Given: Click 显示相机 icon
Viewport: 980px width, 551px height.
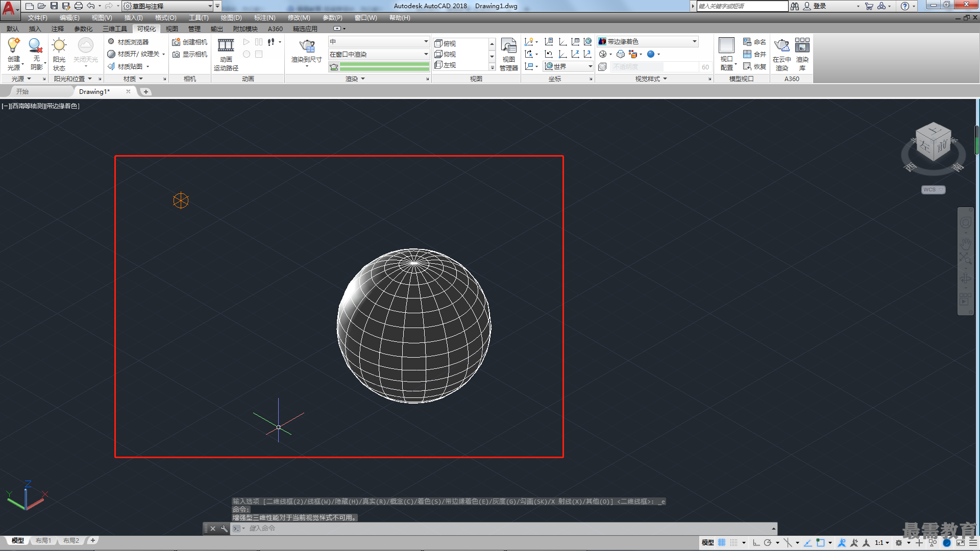Looking at the screenshot, I should [189, 54].
